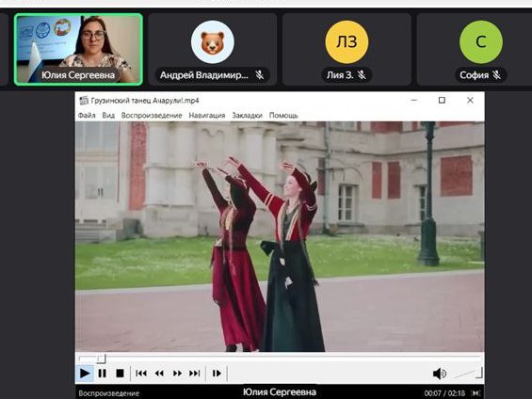Skip to previous track button
The width and height of the screenshot is (532, 399).
tap(141, 374)
